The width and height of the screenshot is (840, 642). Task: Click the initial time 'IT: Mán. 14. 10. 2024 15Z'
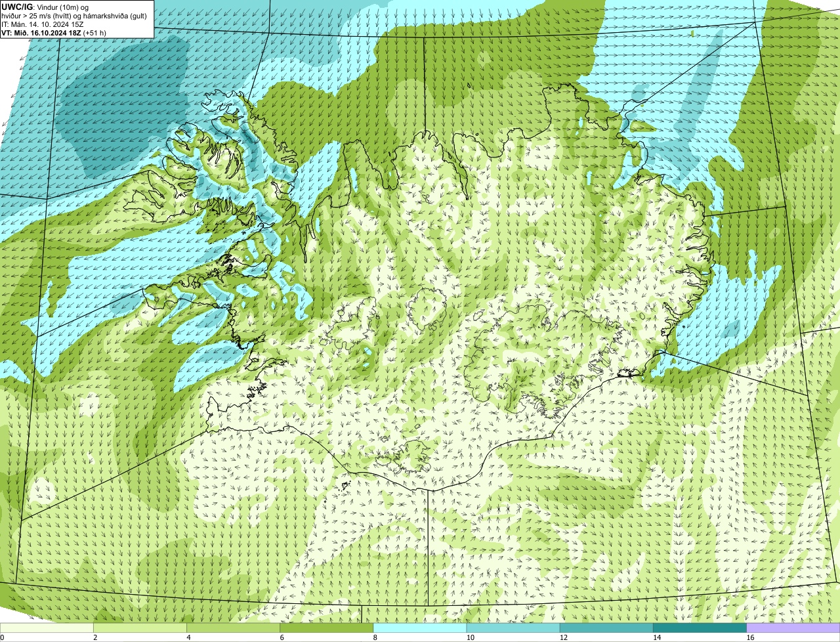(43, 24)
